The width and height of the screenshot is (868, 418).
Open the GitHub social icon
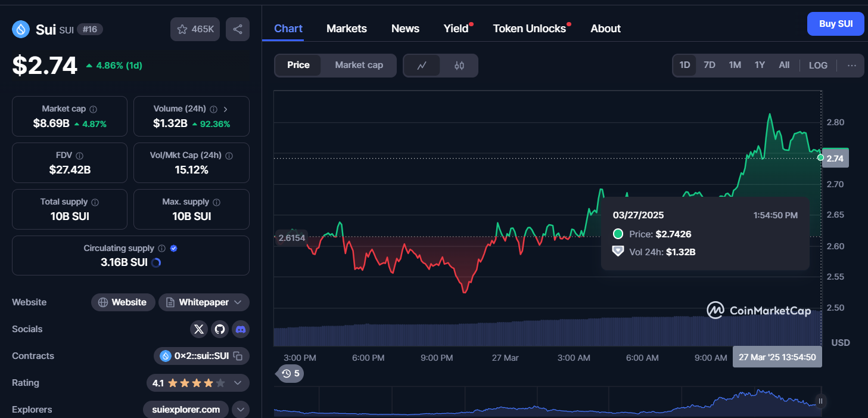click(220, 329)
